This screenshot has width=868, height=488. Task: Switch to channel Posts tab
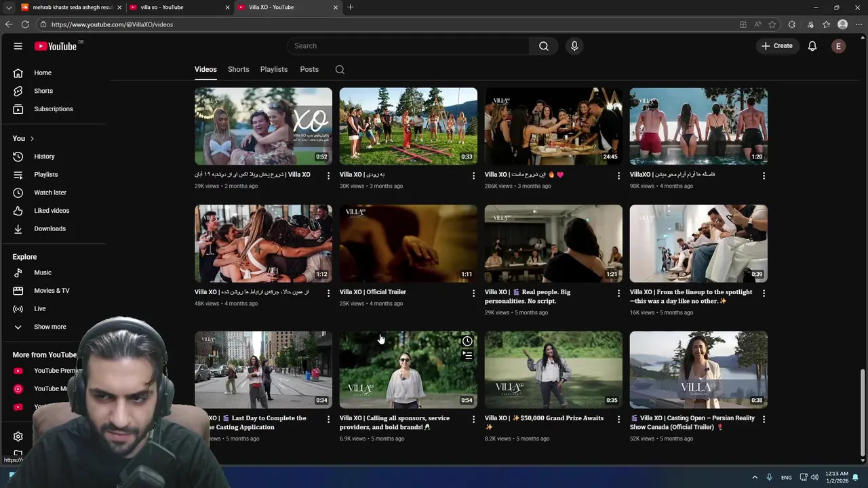coord(309,69)
